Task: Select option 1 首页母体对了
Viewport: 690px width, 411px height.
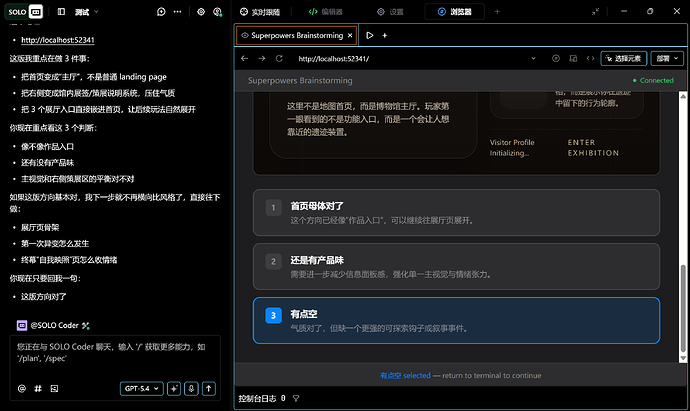Action: pos(456,212)
